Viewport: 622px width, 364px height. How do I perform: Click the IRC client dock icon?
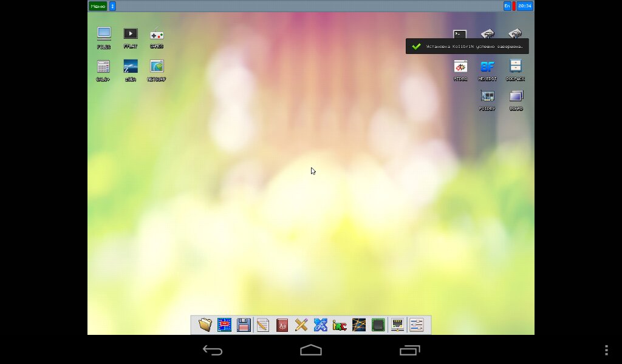click(x=340, y=325)
